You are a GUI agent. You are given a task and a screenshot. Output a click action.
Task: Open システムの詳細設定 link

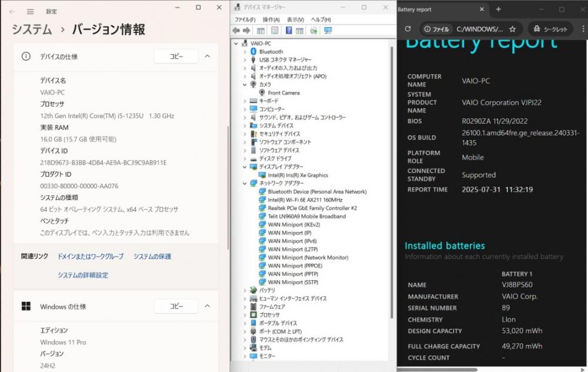[x=83, y=275]
